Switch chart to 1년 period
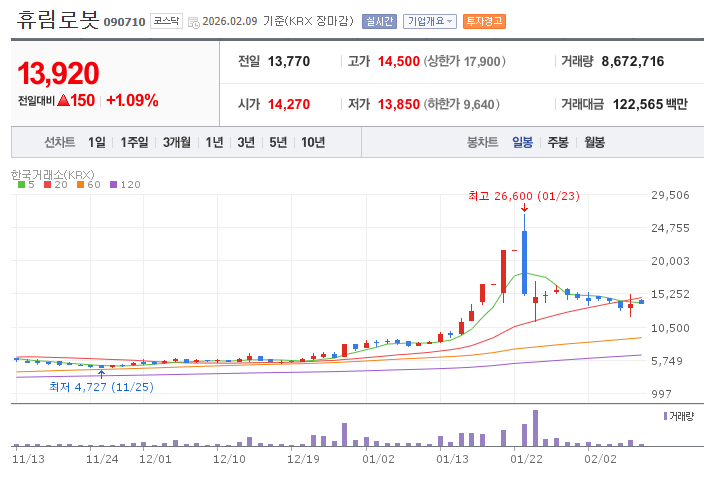The height and width of the screenshot is (484, 704). coord(214,142)
